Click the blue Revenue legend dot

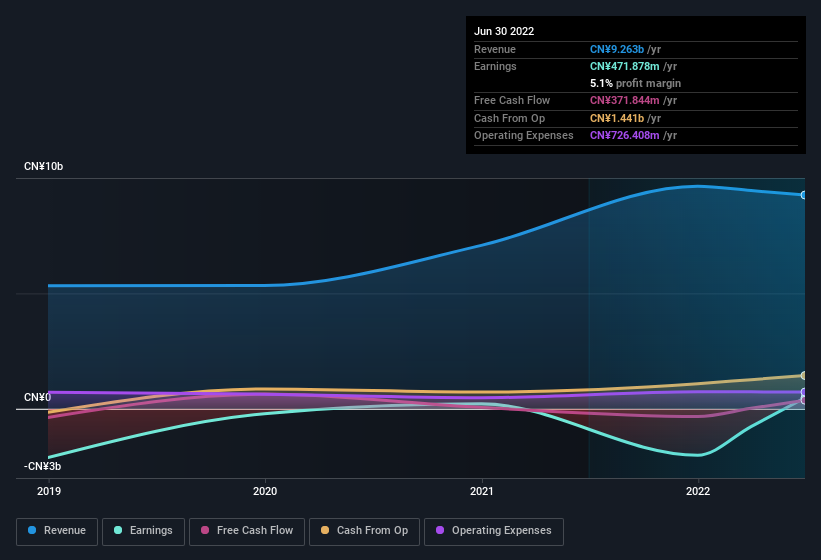[x=32, y=530]
